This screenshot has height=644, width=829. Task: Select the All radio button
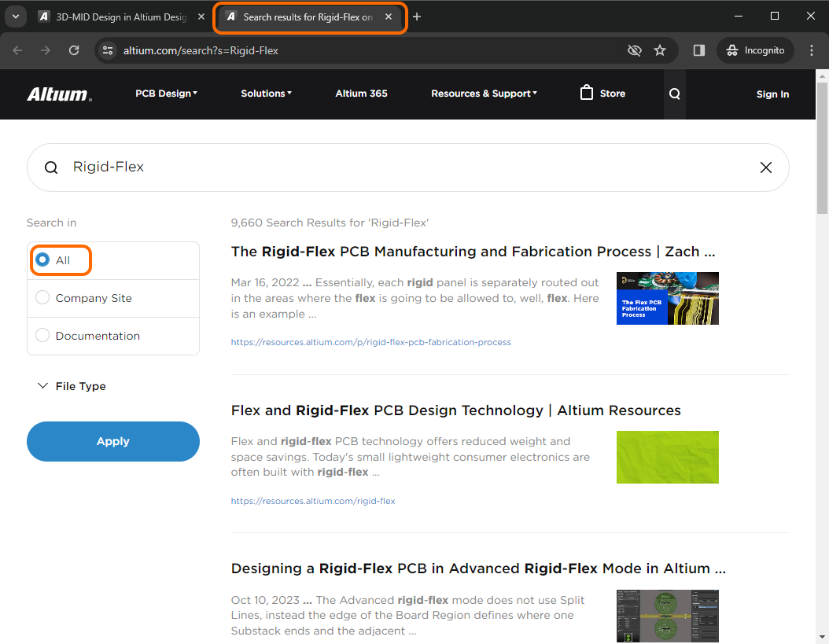coord(42,259)
